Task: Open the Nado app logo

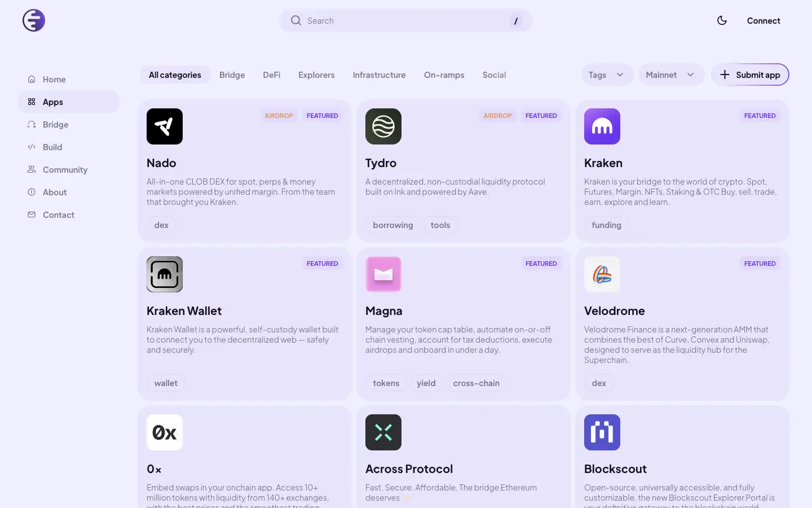Action: pyautogui.click(x=165, y=126)
